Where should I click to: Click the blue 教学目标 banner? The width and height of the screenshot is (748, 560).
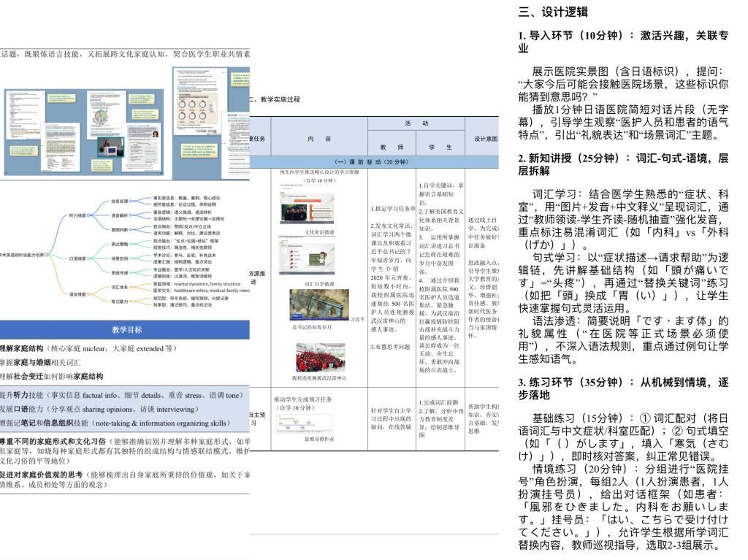[124, 330]
